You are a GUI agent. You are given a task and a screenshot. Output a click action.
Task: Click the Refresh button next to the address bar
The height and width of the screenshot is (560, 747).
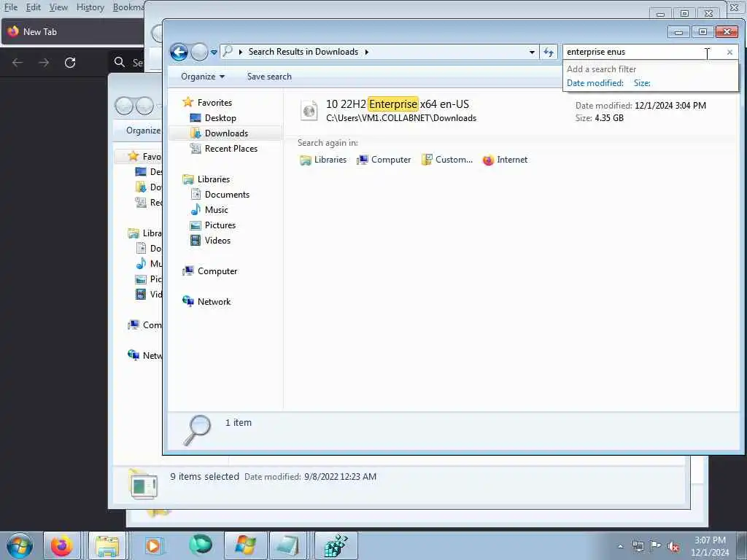point(549,52)
